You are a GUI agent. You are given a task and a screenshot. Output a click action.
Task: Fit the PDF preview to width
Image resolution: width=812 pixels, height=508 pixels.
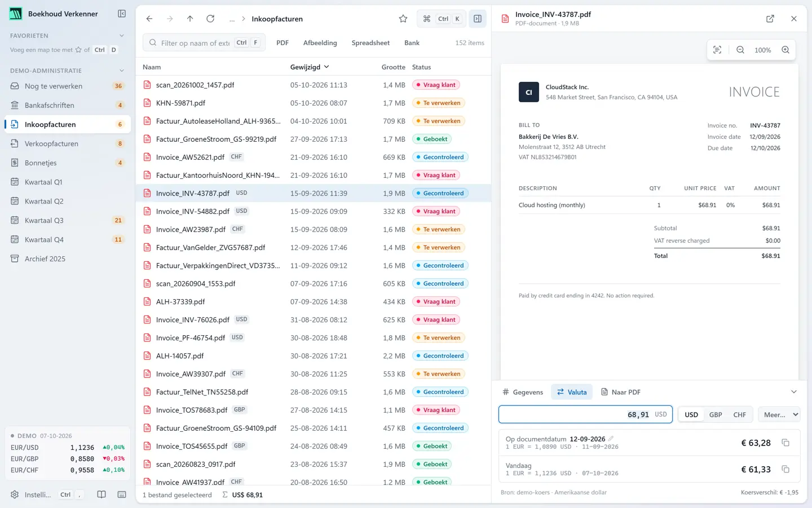(717, 50)
